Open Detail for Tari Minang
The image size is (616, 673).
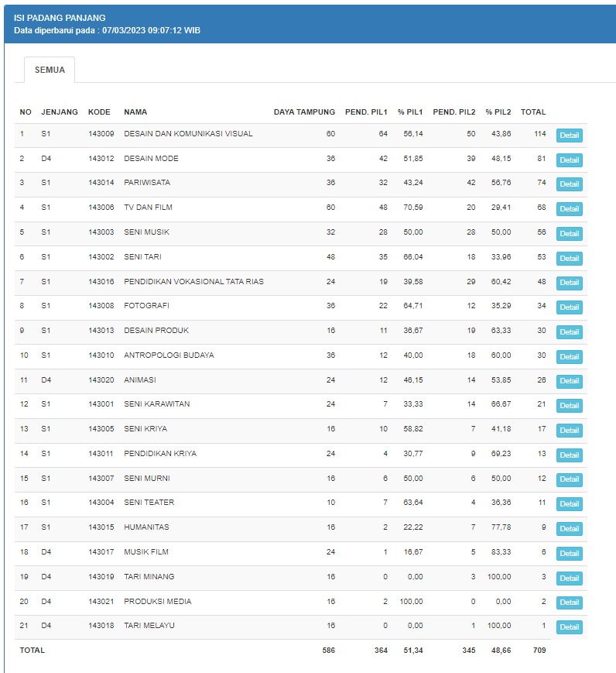pos(570,579)
